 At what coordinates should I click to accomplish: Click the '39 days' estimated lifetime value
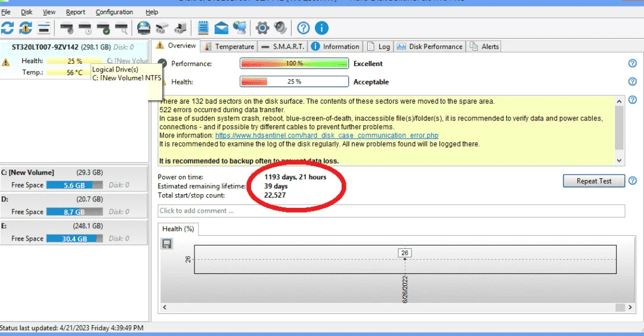point(275,186)
